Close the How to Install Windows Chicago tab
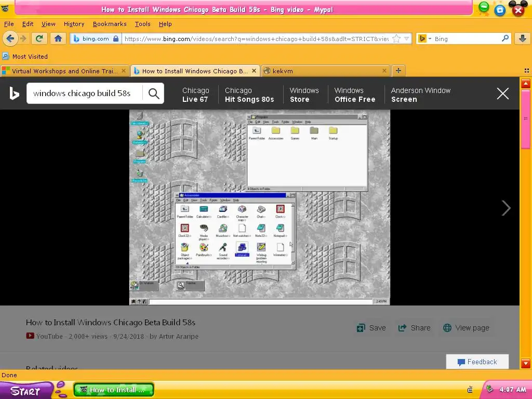The height and width of the screenshot is (399, 532). 254,71
